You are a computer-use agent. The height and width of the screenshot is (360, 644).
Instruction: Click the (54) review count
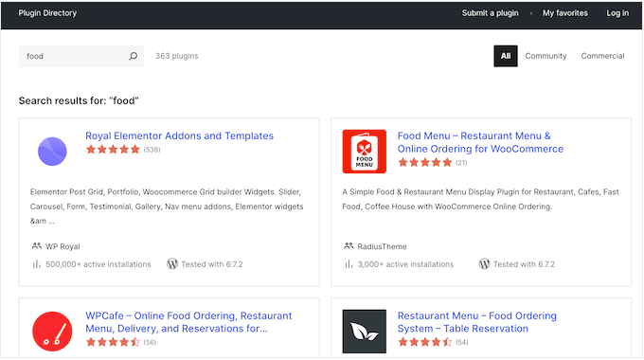[461, 342]
